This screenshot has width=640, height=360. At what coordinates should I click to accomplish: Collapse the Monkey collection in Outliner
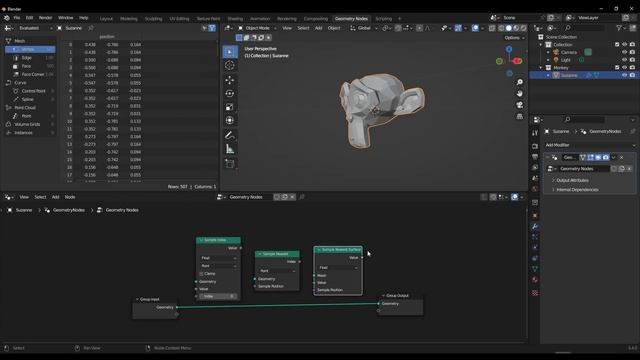coord(541,68)
